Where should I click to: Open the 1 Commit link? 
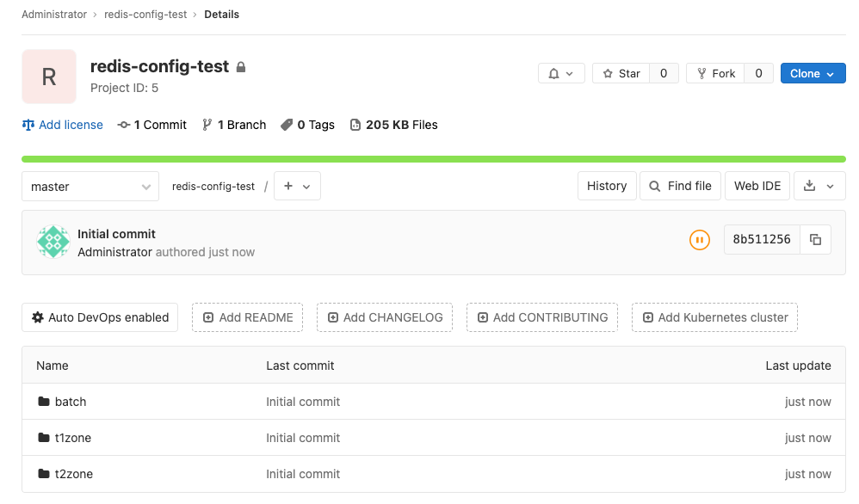pos(152,125)
